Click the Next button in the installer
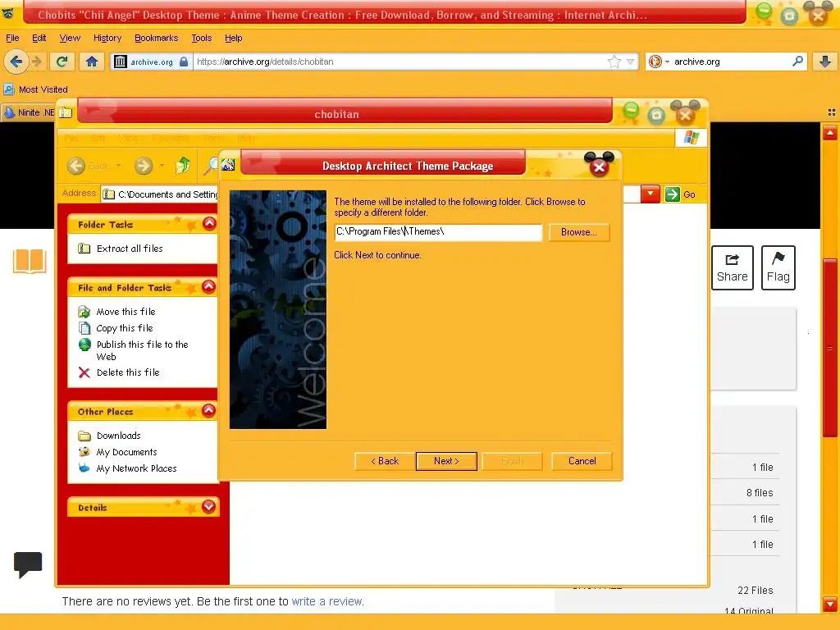 pos(446,461)
